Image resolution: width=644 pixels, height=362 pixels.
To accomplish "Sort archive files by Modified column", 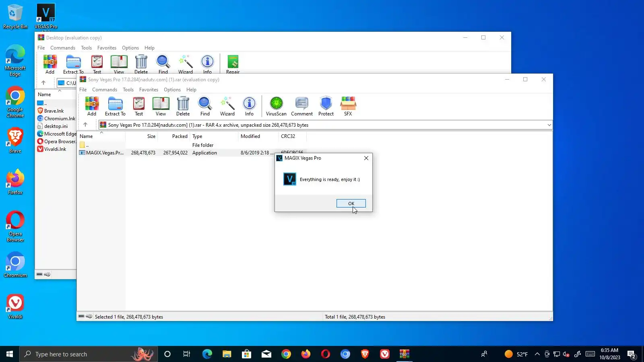I will [x=258, y=136].
